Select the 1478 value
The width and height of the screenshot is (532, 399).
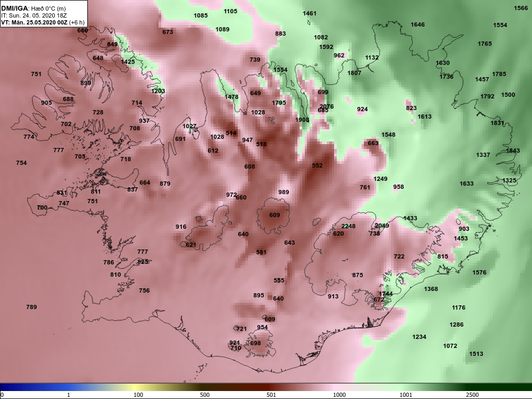pos(231,97)
